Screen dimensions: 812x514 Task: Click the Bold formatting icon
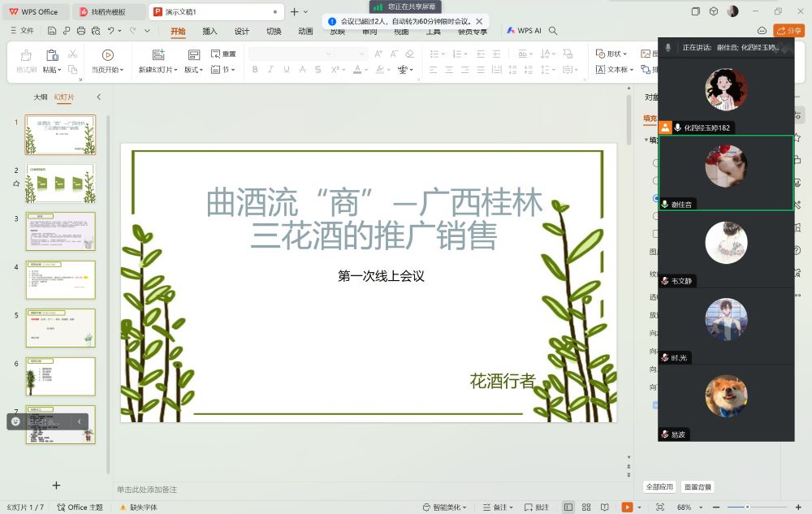tap(255, 70)
